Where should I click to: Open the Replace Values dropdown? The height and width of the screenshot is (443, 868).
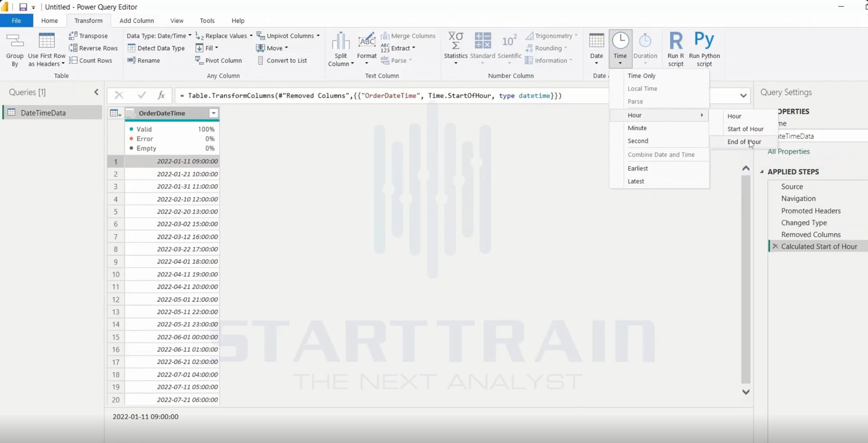coord(224,36)
